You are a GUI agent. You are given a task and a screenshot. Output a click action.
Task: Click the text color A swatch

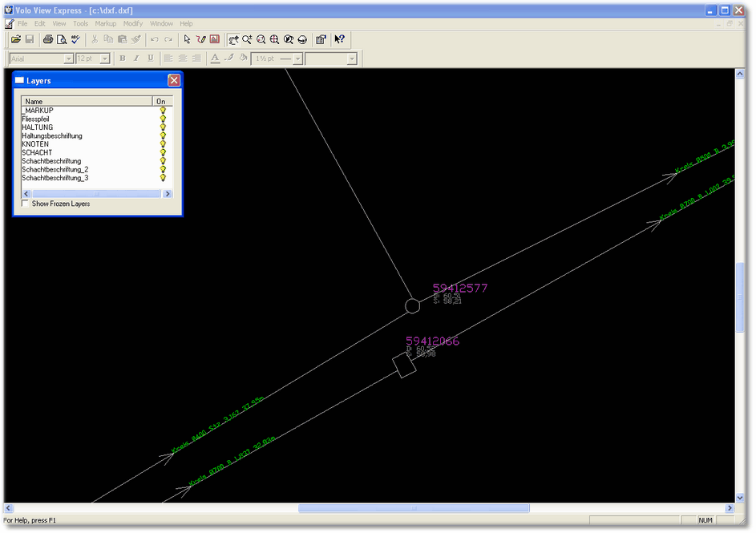(215, 59)
